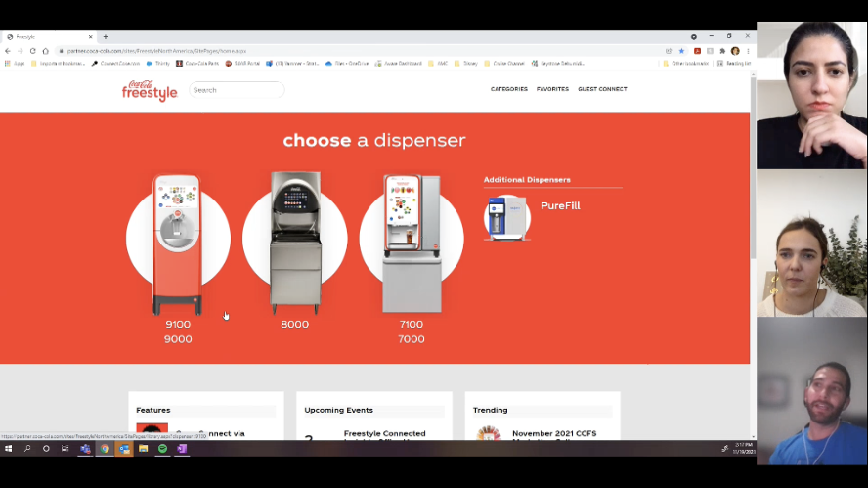
Task: Click the Coca-Cola Freestyle logo
Action: tap(150, 90)
